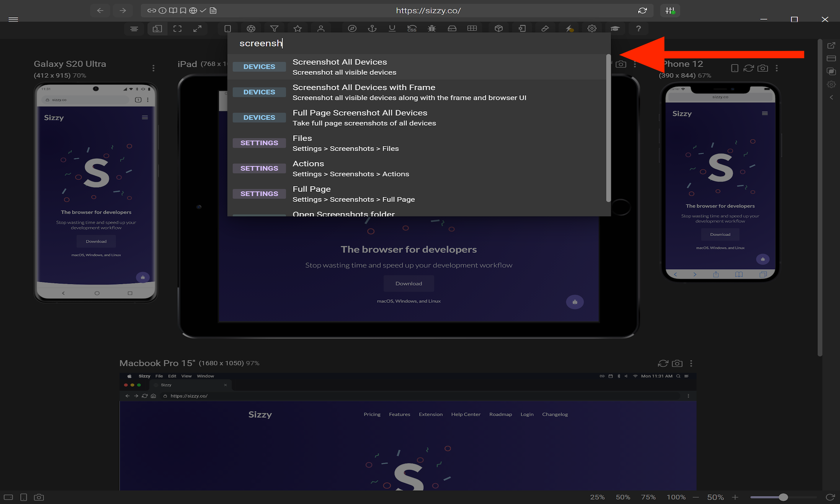
Task: Click the expand arrows toolbar icon
Action: pos(197,29)
